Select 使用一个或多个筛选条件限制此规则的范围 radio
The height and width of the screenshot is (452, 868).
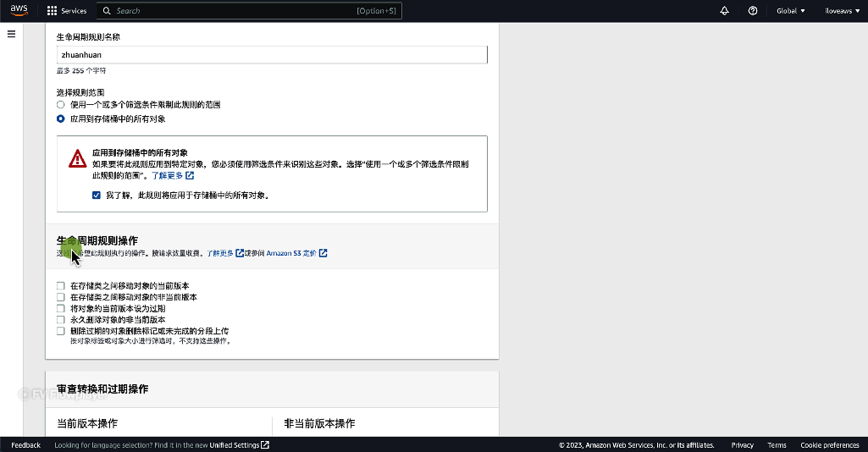(x=61, y=105)
